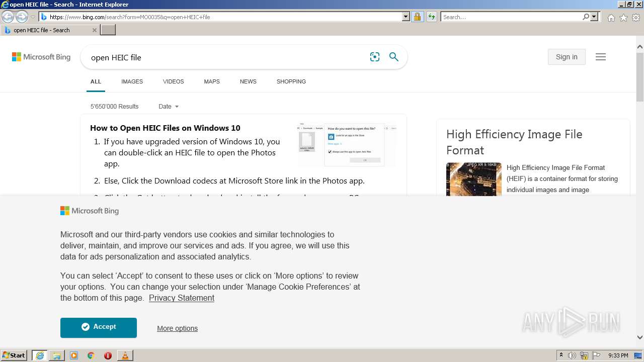Click the Microsoft Bing logo in the header
Image resolution: width=644 pixels, height=362 pixels.
41,57
